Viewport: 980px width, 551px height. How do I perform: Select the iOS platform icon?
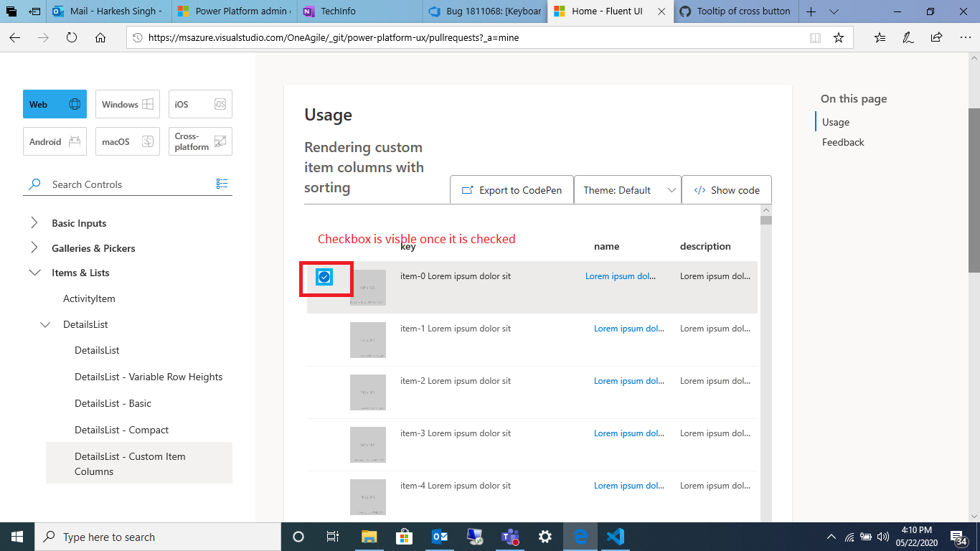pos(221,104)
